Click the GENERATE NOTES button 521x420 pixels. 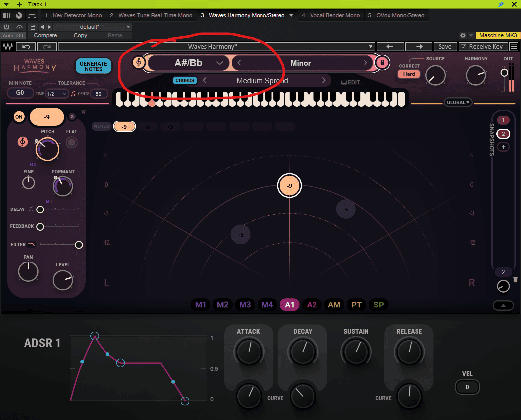tap(94, 66)
